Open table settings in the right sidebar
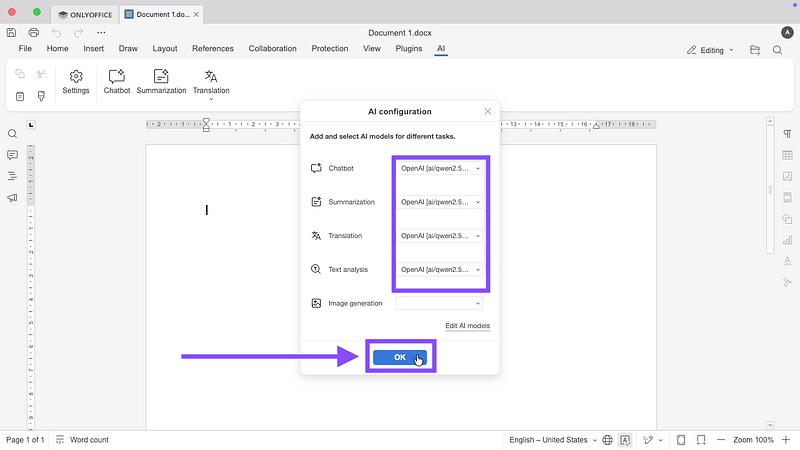The width and height of the screenshot is (800, 450). (x=787, y=155)
